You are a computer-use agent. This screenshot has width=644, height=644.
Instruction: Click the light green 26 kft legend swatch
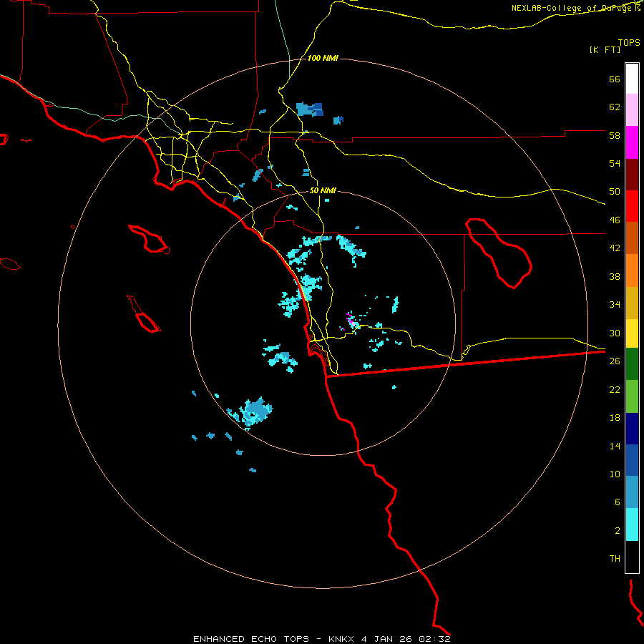(632, 396)
